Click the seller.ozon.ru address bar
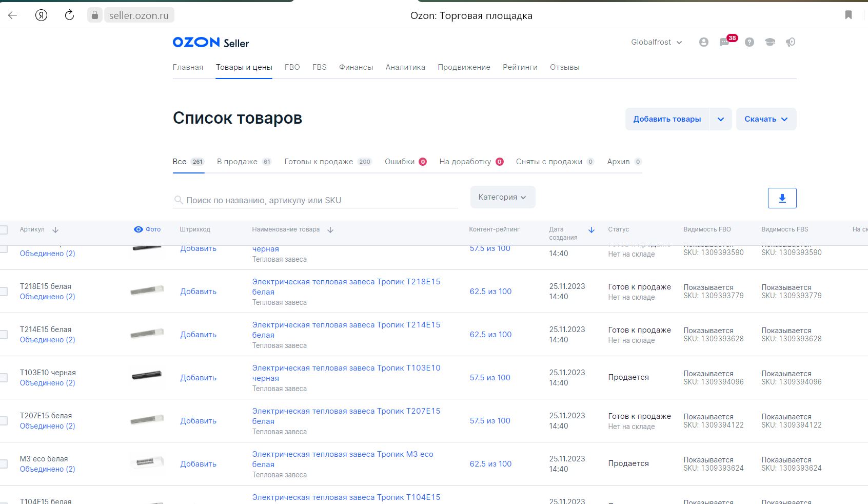The height and width of the screenshot is (504, 868). (139, 15)
